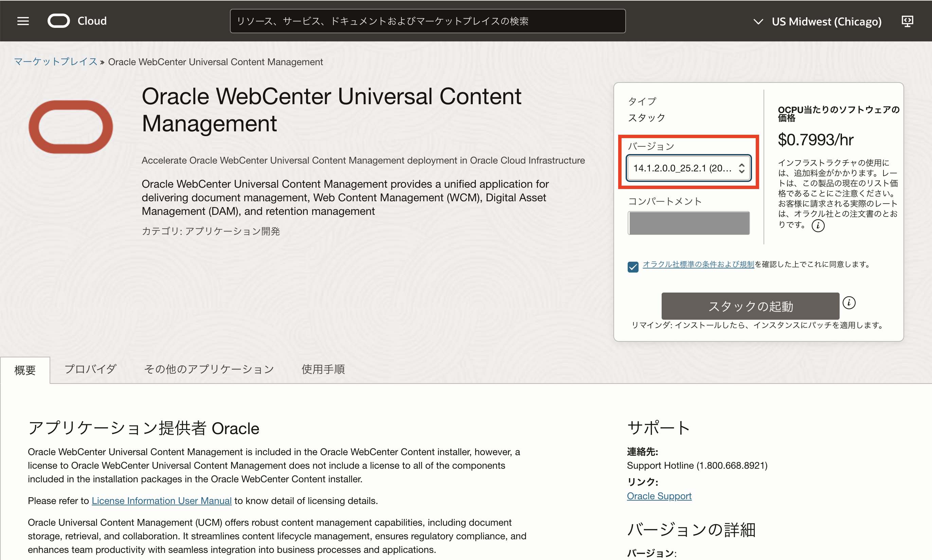Click the Oracle Cloud logo icon
This screenshot has width=932, height=560.
[x=58, y=21]
